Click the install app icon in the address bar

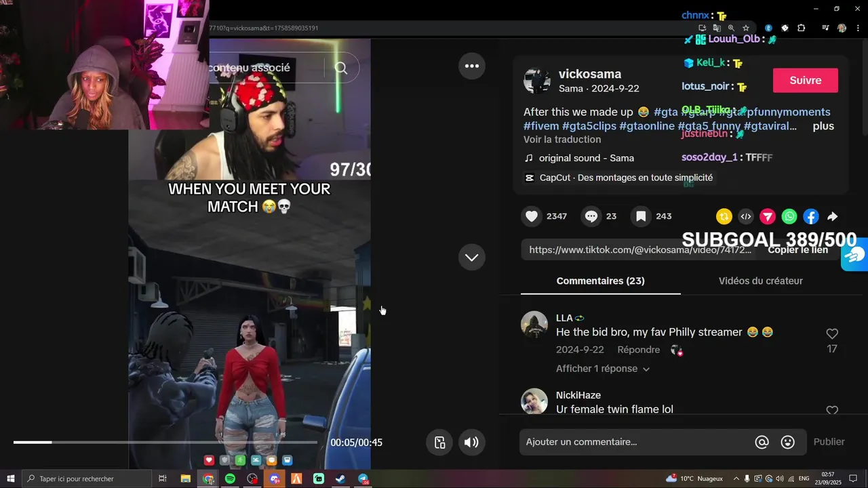pyautogui.click(x=703, y=28)
